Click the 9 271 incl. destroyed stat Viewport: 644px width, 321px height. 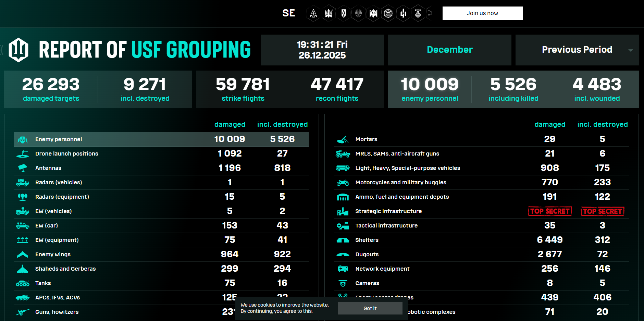click(145, 89)
